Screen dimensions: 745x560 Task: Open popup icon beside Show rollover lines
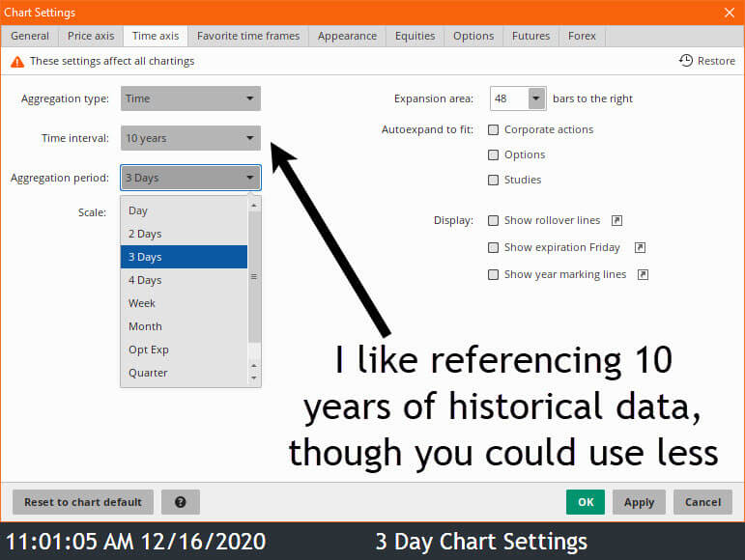(x=616, y=220)
